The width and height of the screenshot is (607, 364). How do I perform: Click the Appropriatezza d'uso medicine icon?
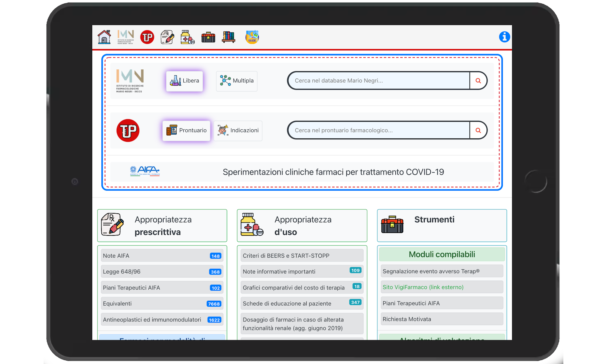252,225
